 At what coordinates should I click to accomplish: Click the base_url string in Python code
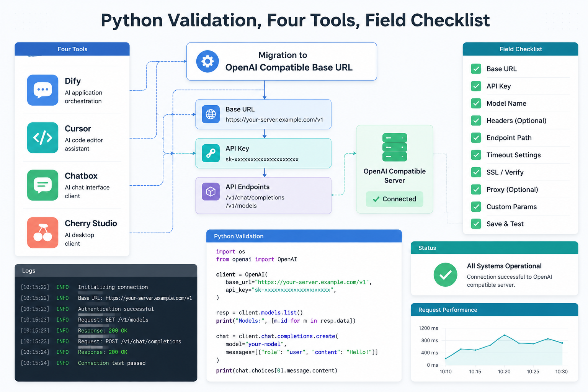[312, 282]
